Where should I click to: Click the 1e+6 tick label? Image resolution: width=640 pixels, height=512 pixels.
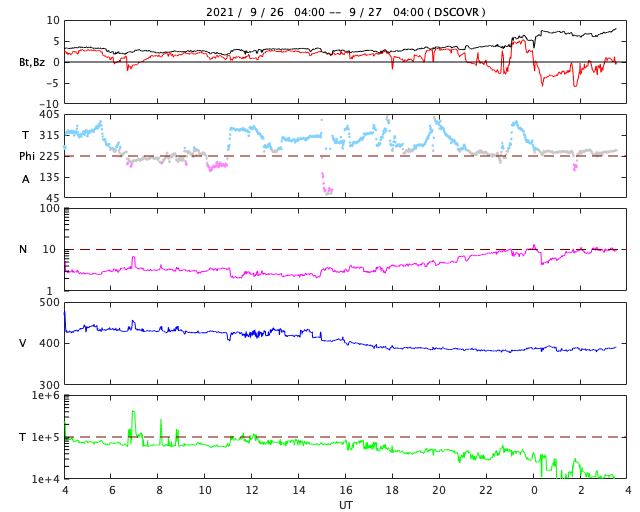(x=46, y=395)
